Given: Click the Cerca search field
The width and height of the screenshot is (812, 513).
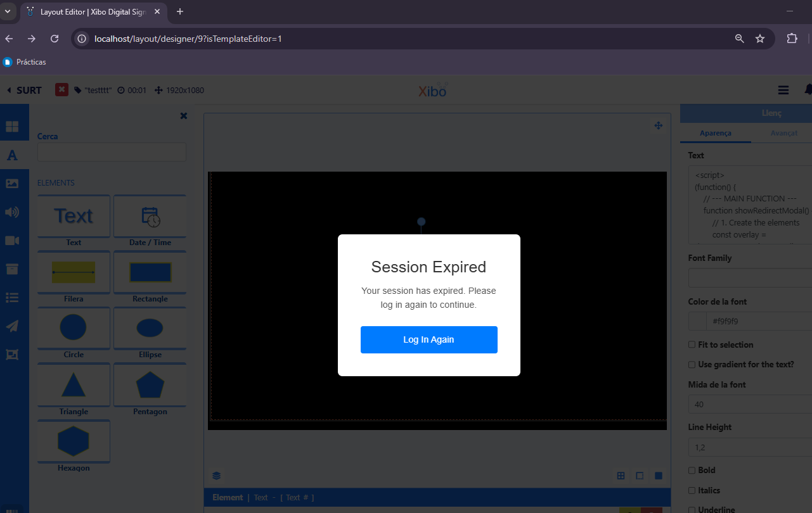Looking at the screenshot, I should 112,152.
